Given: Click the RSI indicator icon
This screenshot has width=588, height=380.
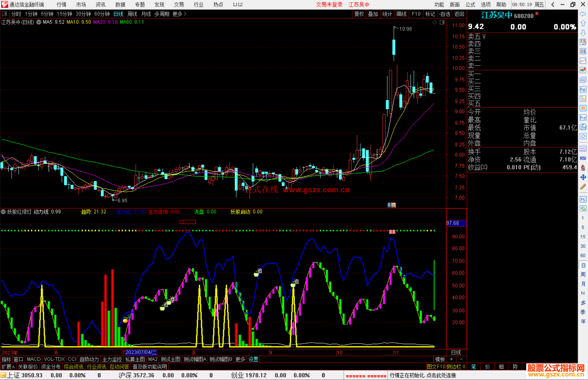Looking at the screenshot, I should pyautogui.click(x=583, y=158).
